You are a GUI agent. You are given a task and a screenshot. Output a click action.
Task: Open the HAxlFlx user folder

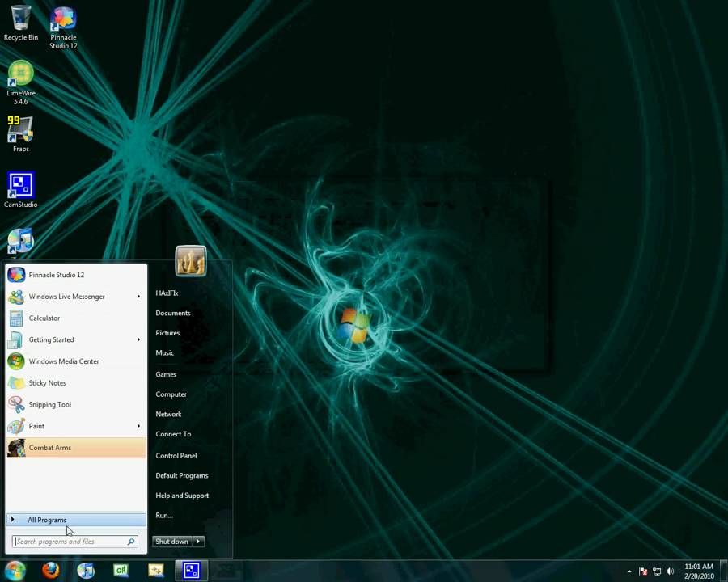167,293
